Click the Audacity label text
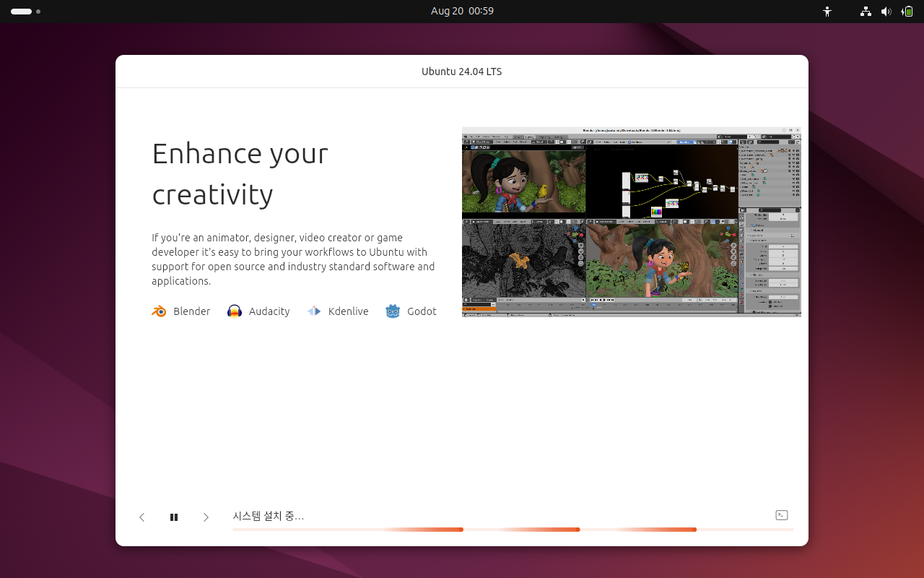 [x=269, y=311]
